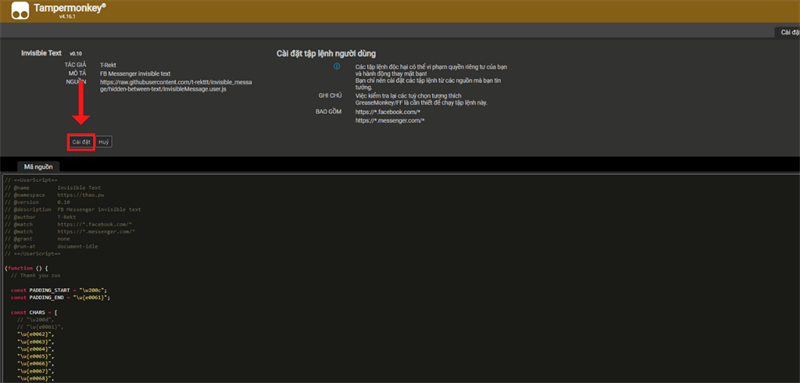The height and width of the screenshot is (383, 800).
Task: Click the Tampermonkey logo icon
Action: [20, 11]
